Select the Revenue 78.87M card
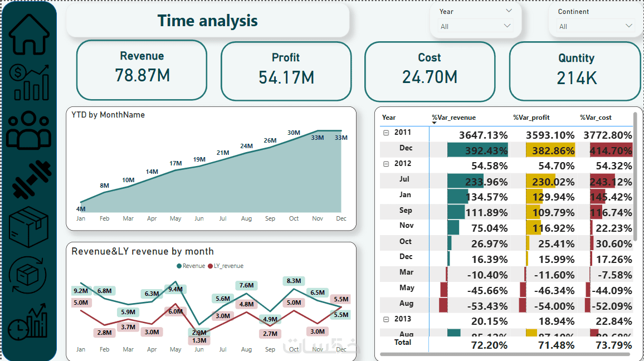Screen dimensions: 644x361 [142, 70]
